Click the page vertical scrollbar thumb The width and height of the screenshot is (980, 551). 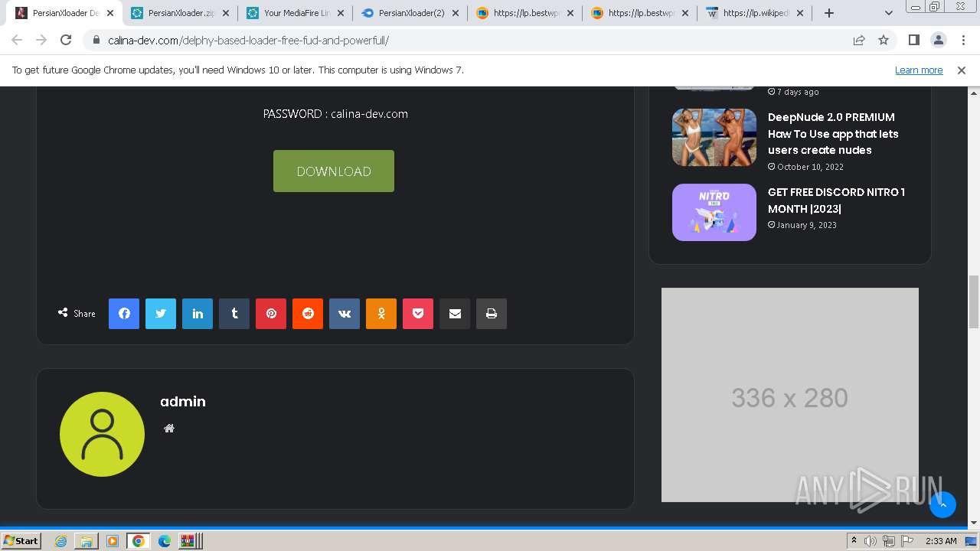click(x=974, y=302)
